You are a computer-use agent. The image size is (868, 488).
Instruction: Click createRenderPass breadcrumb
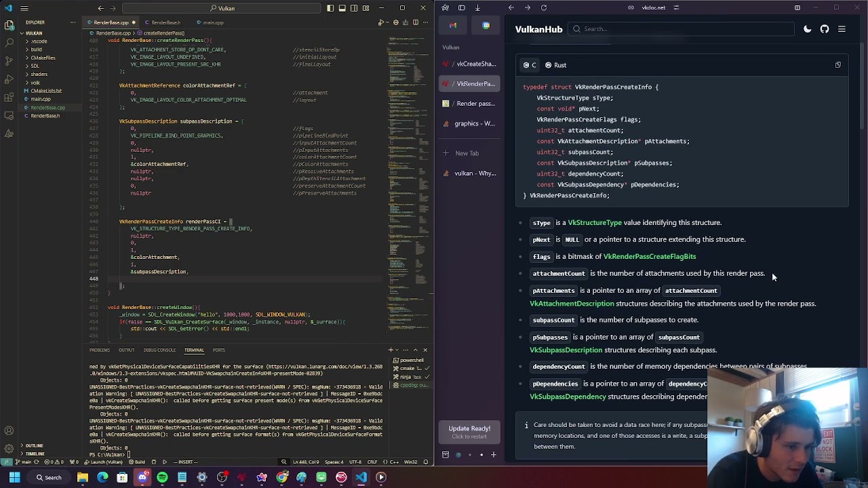click(x=163, y=33)
